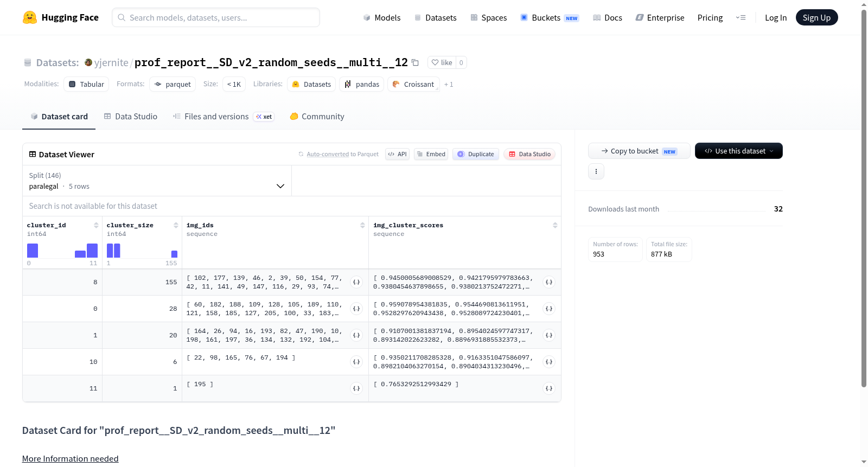This screenshot has height=467, width=868.
Task: Click the Sign Up button
Action: click(x=816, y=17)
